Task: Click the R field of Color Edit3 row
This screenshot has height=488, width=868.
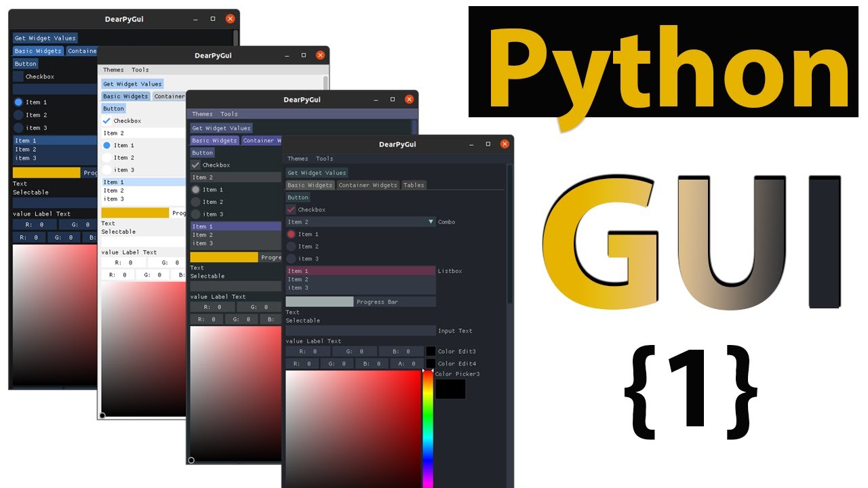Action: pos(308,351)
